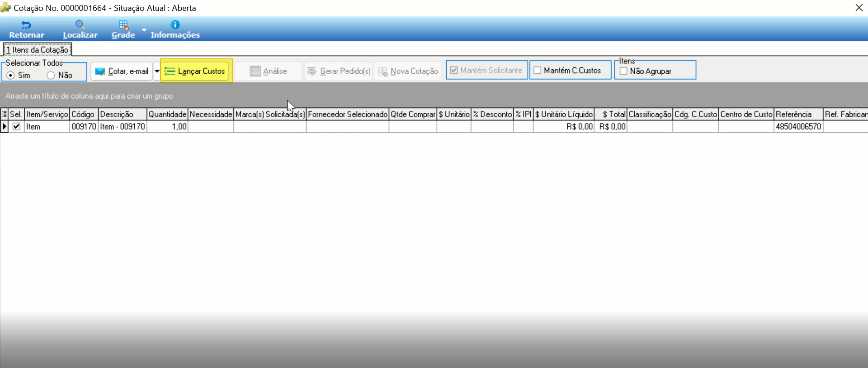Select the description 'Item - 009170'
Viewport: 868px width, 368px height.
[123, 127]
